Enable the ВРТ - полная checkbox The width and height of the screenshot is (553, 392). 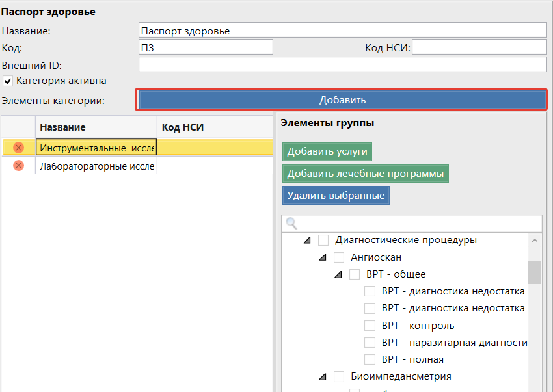[370, 359]
